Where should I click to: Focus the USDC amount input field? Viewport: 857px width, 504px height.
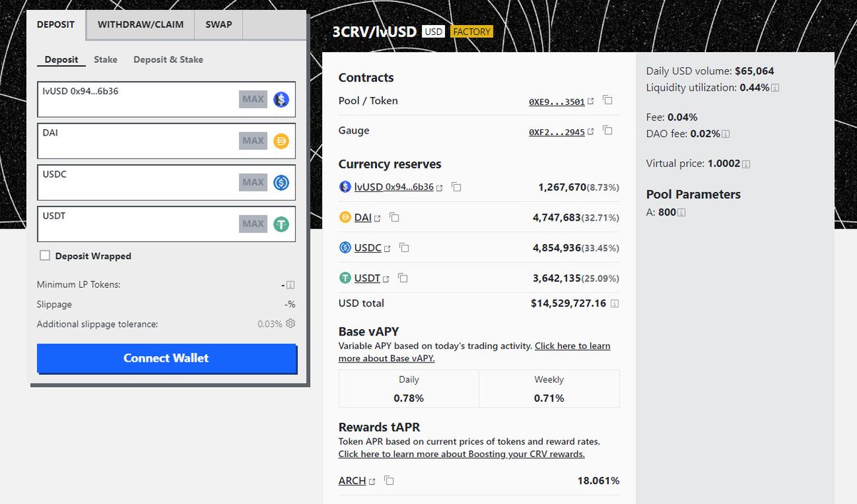coord(166,182)
